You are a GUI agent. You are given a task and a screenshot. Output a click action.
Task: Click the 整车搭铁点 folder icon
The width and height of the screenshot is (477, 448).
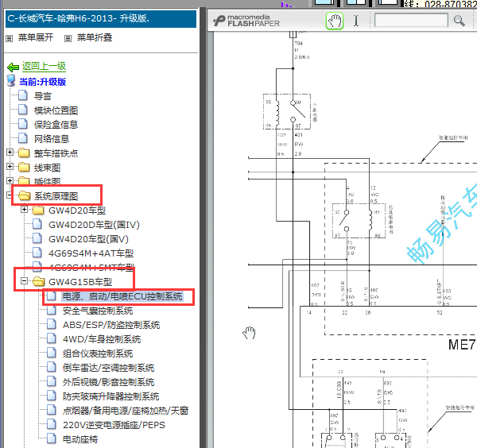click(24, 153)
